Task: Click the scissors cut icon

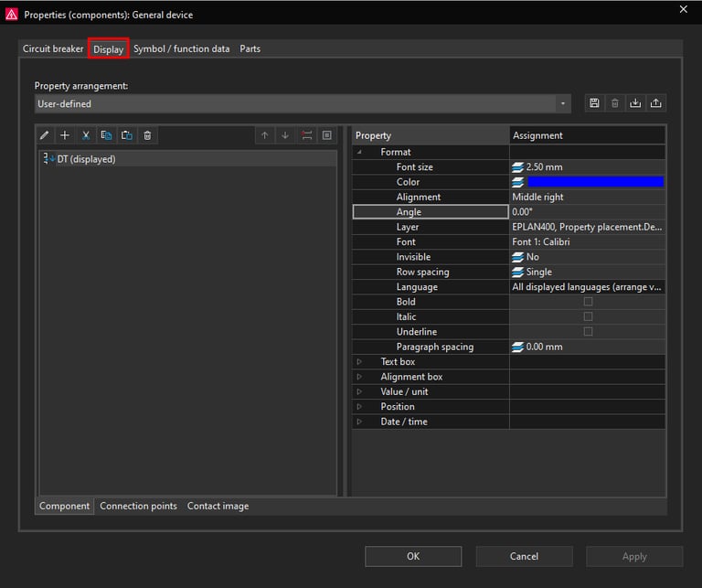Action: (x=86, y=135)
